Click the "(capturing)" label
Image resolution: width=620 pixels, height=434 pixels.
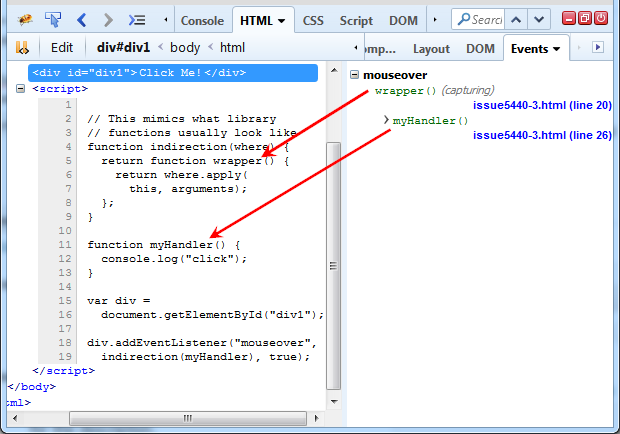468,91
